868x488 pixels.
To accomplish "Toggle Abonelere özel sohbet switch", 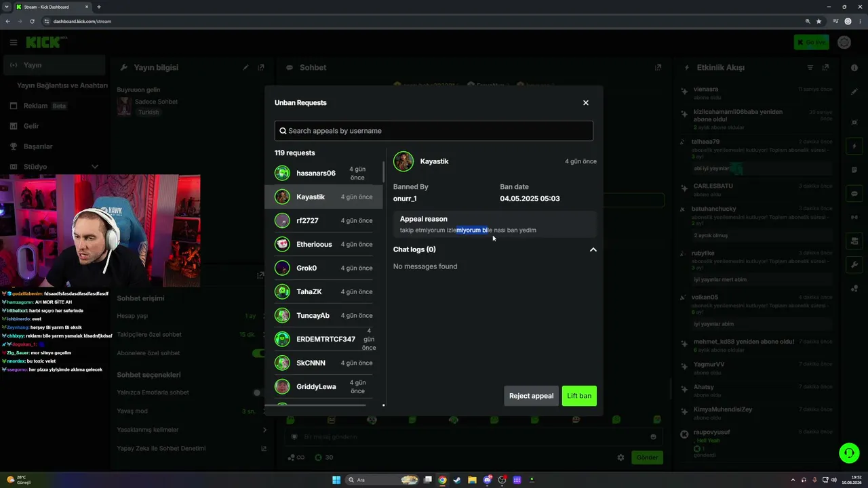I will point(258,353).
